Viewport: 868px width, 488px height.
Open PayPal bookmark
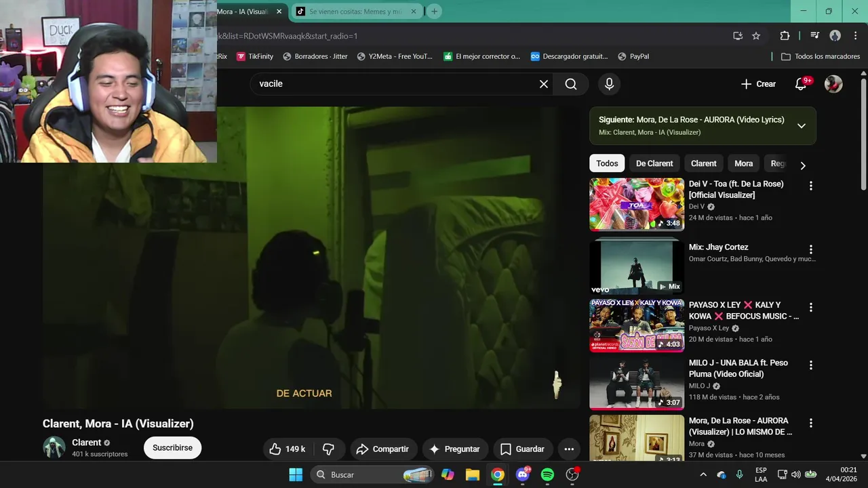(633, 56)
